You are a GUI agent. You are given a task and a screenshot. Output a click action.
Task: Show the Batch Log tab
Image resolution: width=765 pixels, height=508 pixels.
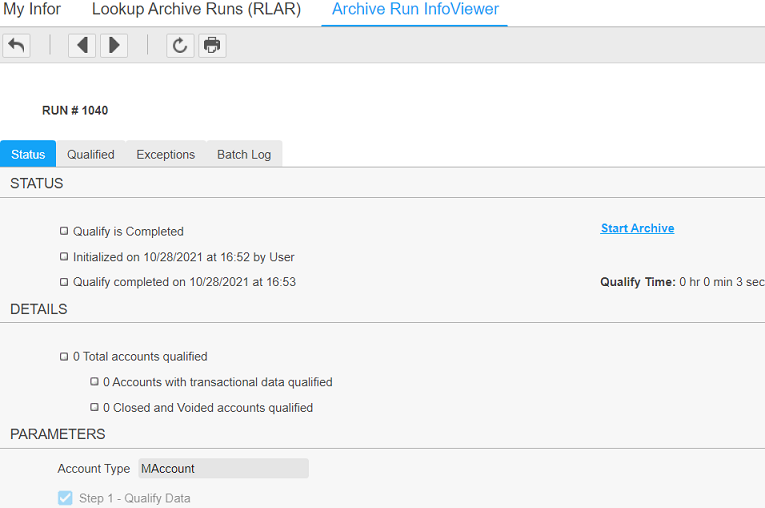(244, 154)
